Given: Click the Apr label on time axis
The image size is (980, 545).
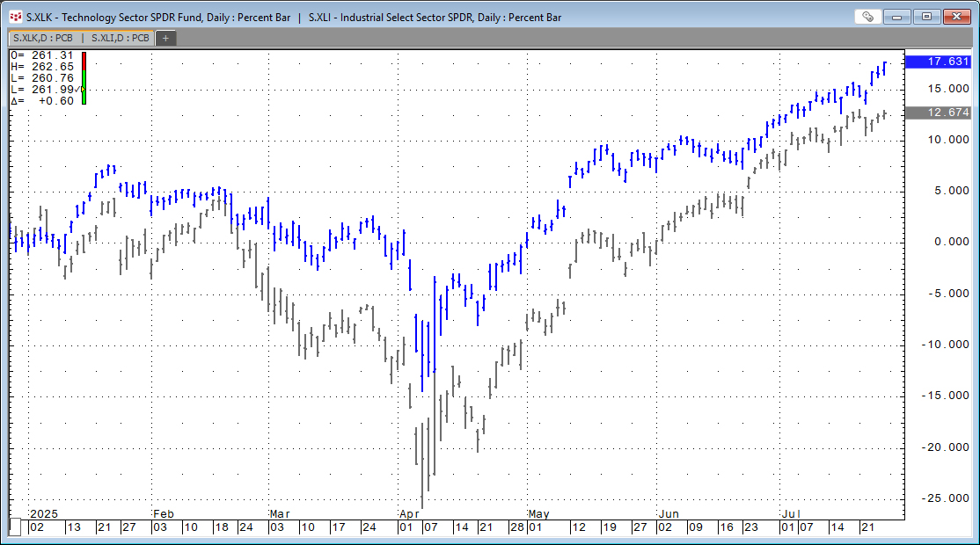Looking at the screenshot, I should point(409,513).
